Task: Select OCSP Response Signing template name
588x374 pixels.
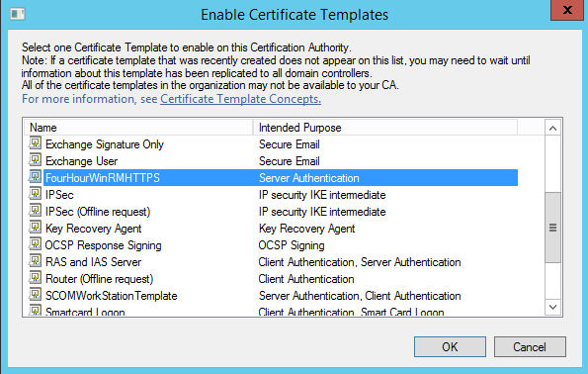Action: 103,245
